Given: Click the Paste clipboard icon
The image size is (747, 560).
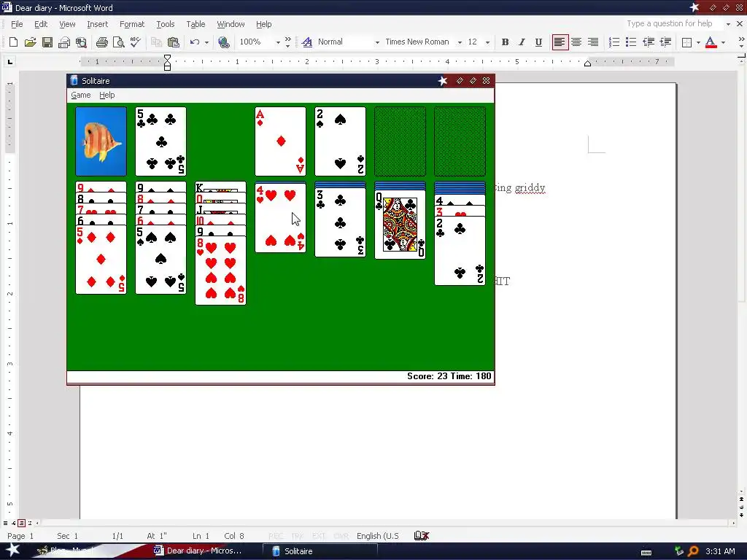Looking at the screenshot, I should click(174, 42).
